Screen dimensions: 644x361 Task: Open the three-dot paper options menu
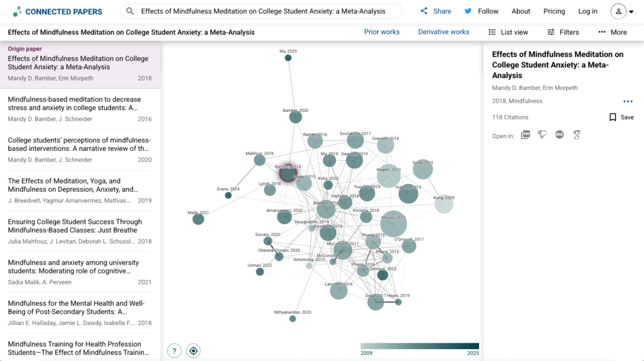[x=628, y=101]
